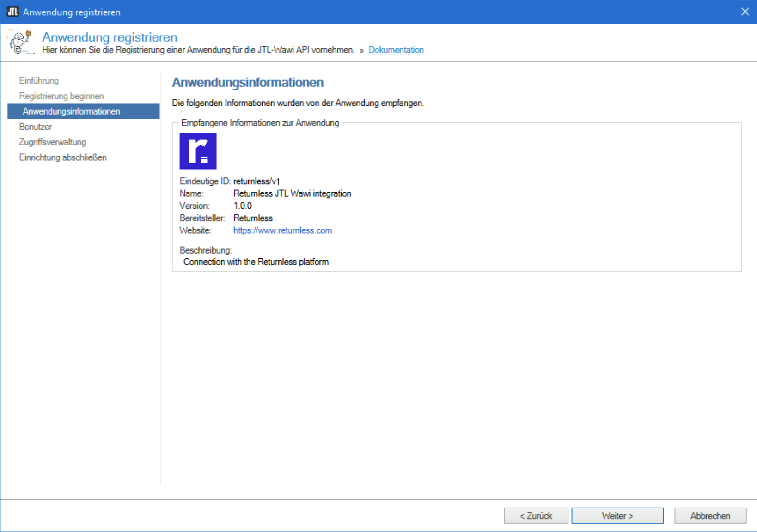Screen dimensions: 757x532
Task: Click the Eindeutige ID label
Action: coord(205,181)
